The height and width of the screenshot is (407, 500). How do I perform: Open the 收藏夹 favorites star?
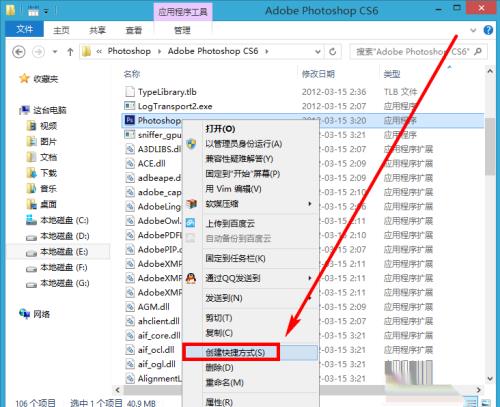pyautogui.click(x=24, y=79)
